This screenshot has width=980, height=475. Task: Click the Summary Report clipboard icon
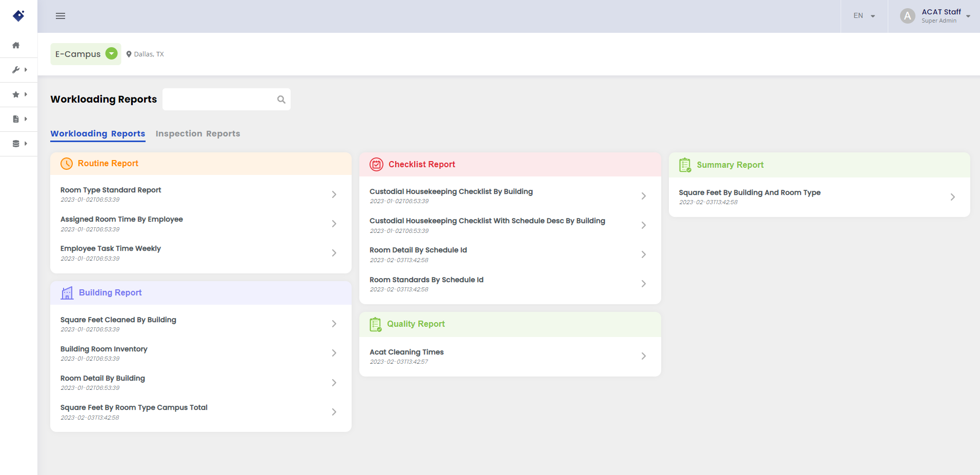(685, 165)
